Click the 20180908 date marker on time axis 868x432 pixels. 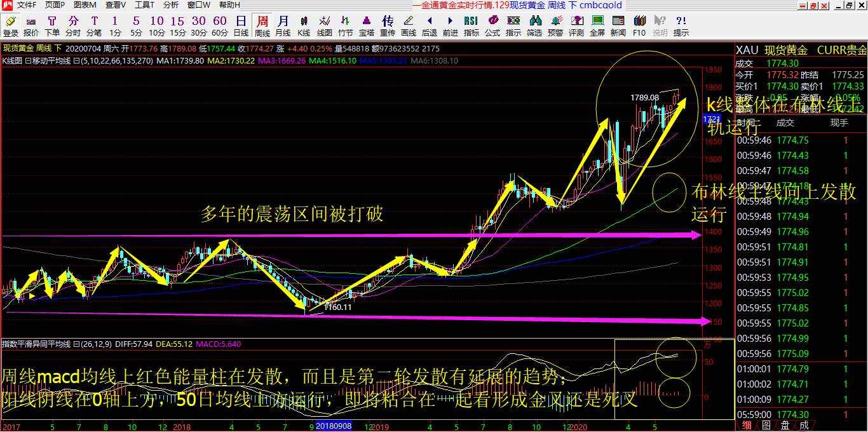(334, 427)
